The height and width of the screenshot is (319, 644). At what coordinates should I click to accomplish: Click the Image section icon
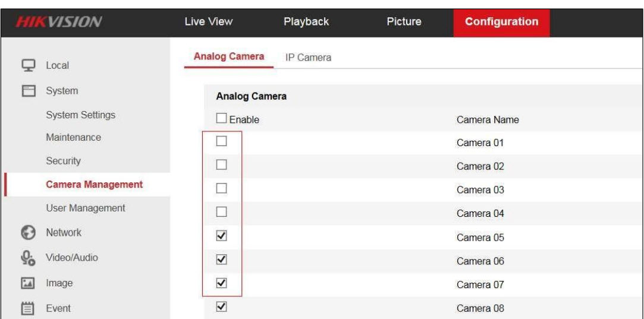[x=24, y=283]
